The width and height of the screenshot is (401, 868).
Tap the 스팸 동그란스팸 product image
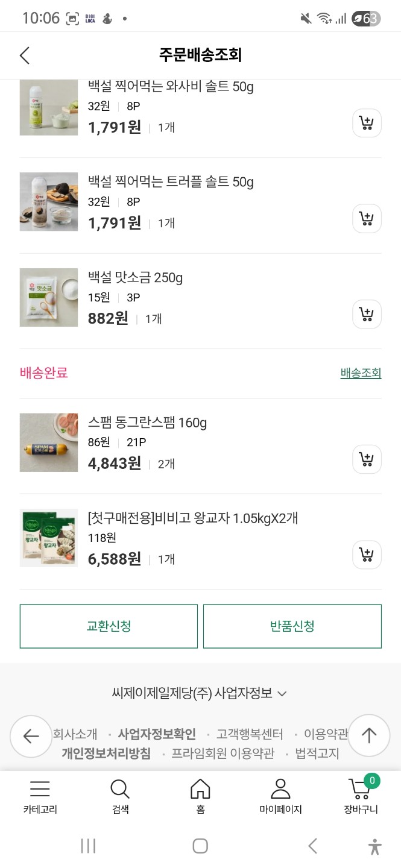[49, 442]
